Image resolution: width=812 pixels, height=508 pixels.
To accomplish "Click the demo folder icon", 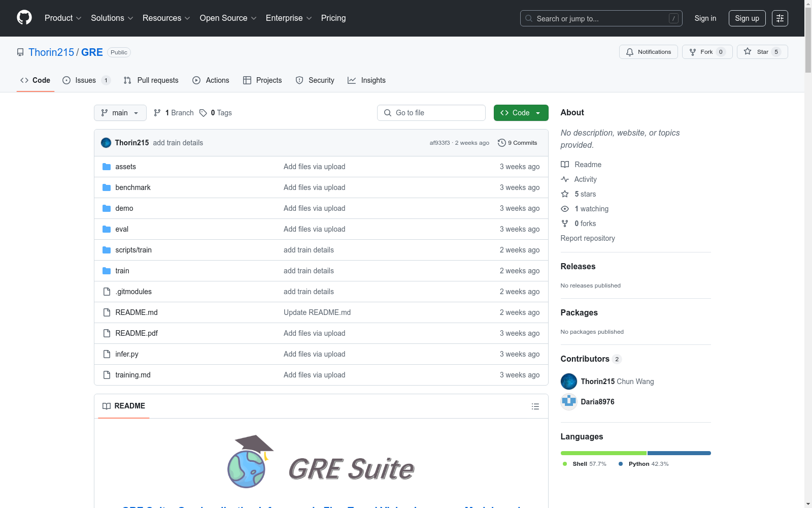I will pyautogui.click(x=107, y=208).
